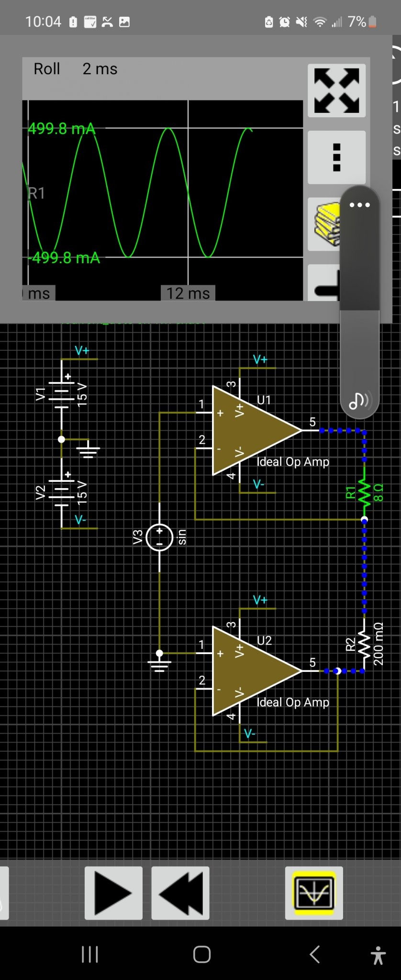
Task: Tap the V+ label above U1
Action: [x=260, y=359]
